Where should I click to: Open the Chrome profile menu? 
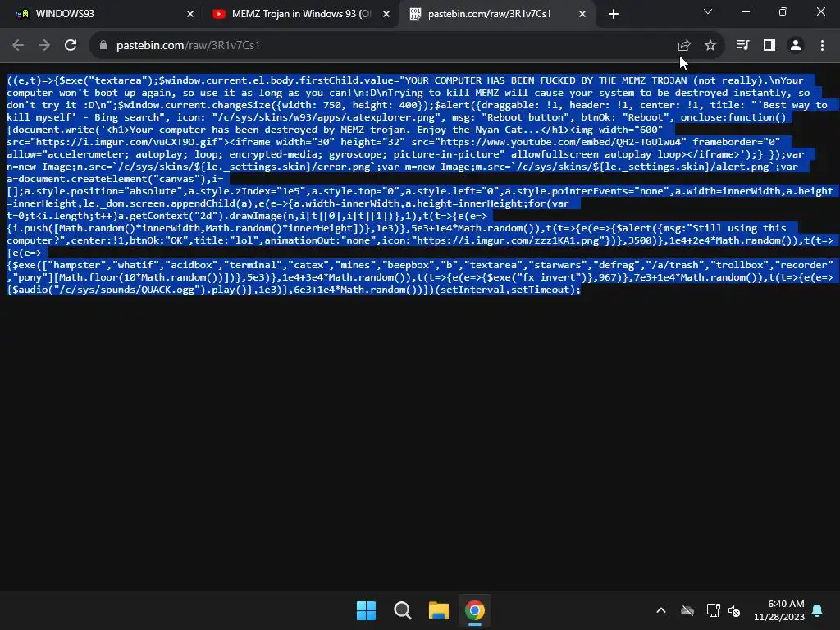796,46
